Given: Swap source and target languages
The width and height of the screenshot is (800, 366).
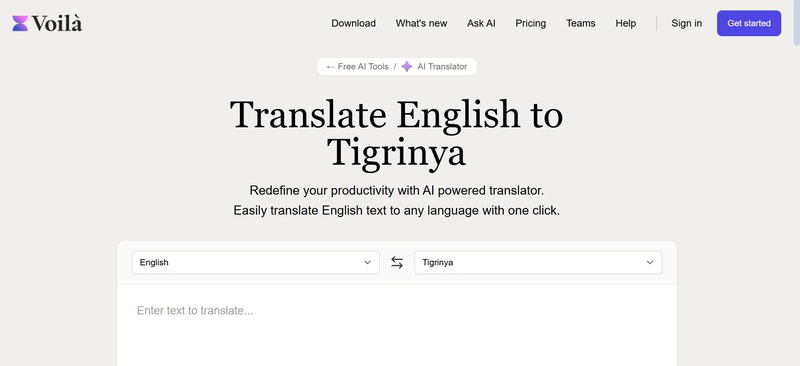Looking at the screenshot, I should (397, 262).
